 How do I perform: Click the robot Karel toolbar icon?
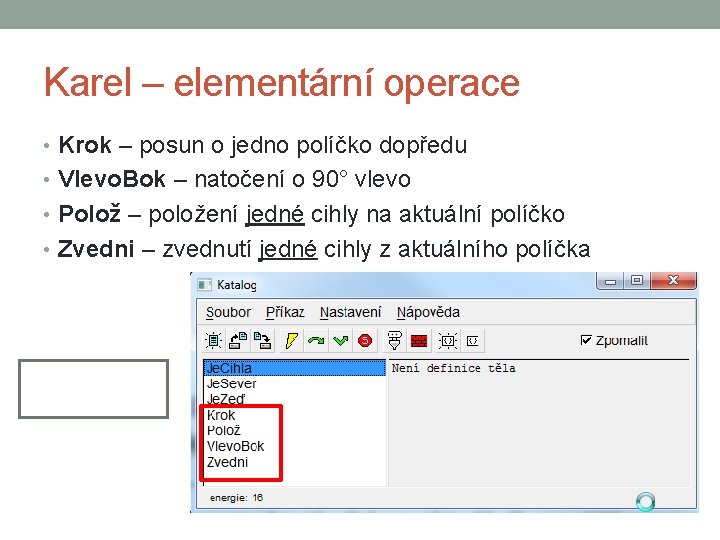tap(394, 341)
